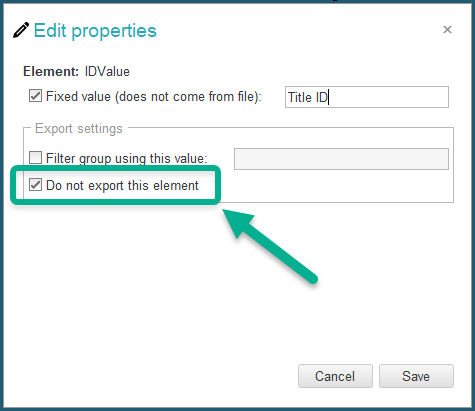Viewport: 475px width, 411px height.
Task: Untick the Do not export this element checkbox
Action: click(x=35, y=185)
